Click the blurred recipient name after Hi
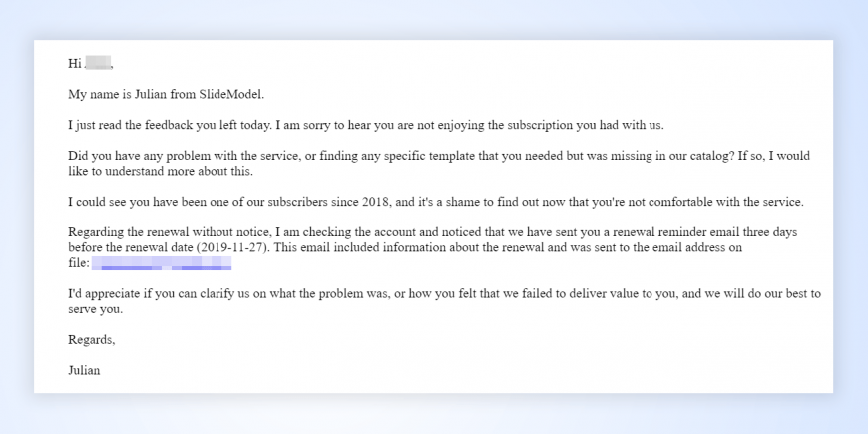This screenshot has width=868, height=434. pos(98,64)
